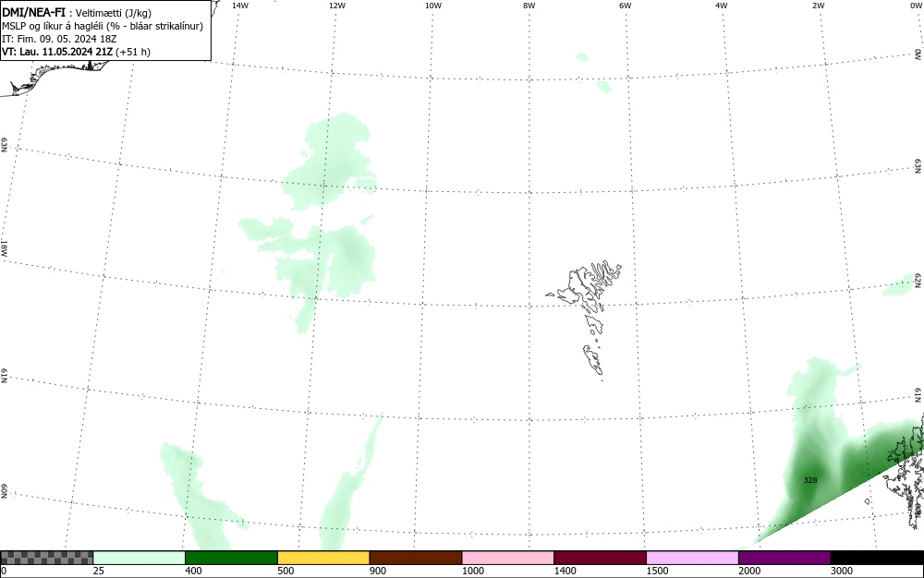Image resolution: width=924 pixels, height=578 pixels.
Task: Click the DMI/NEA-FI title text
Action: click(x=33, y=12)
